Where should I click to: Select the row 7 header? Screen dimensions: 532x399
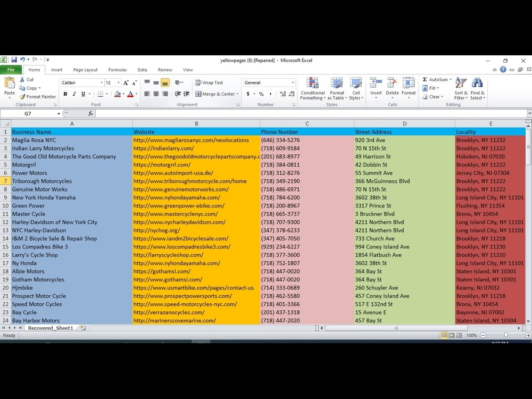coord(5,181)
